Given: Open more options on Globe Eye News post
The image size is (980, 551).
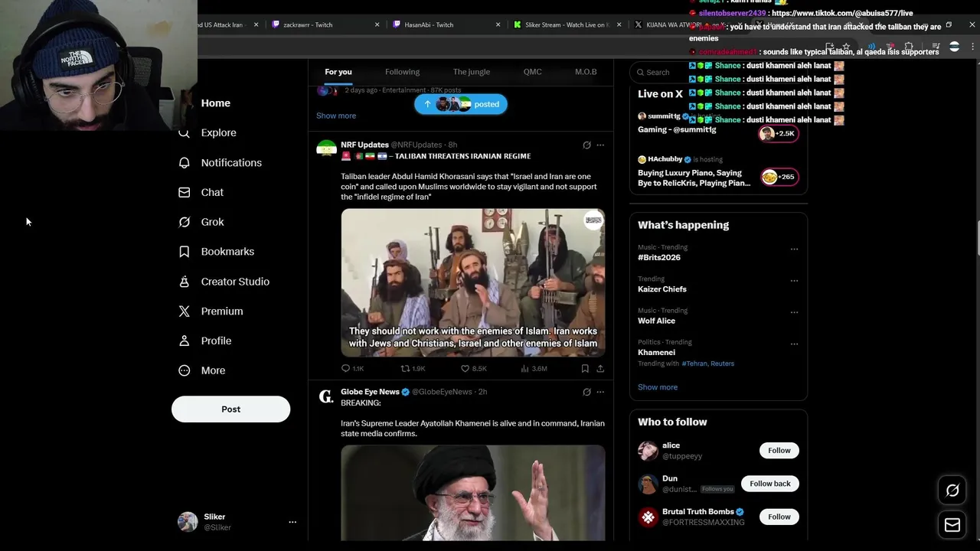Looking at the screenshot, I should click(600, 392).
